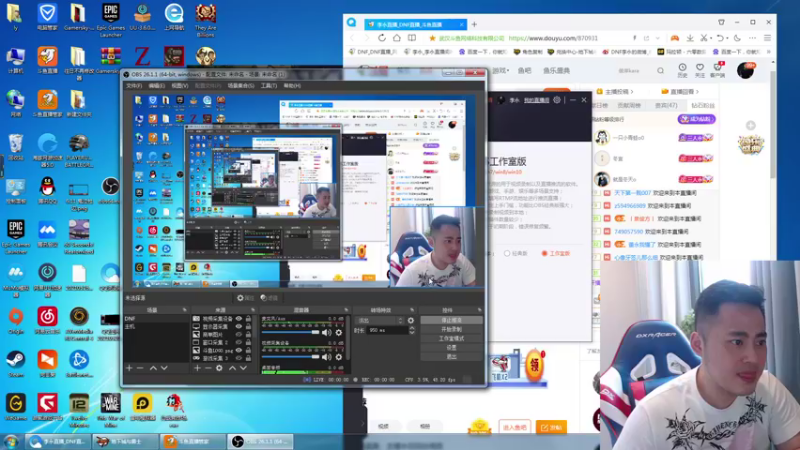Open the browser reading mode book icon
Viewport: 800px width, 450px height.
coord(412,38)
